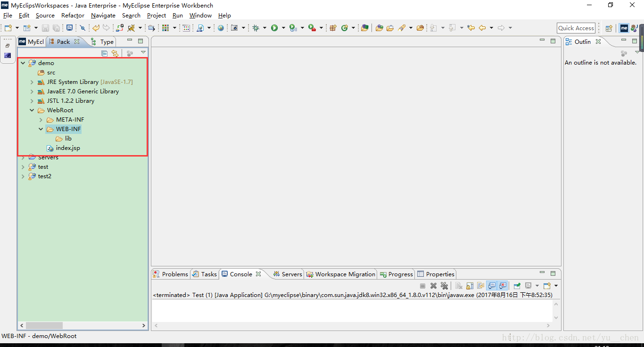Collapse the demo project node

coord(23,63)
